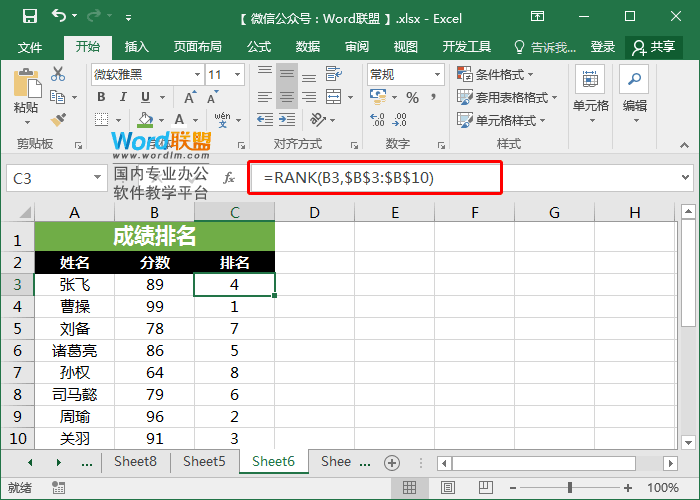The height and width of the screenshot is (500, 700).
Task: Click the Cut scissors icon
Action: pos(58,74)
